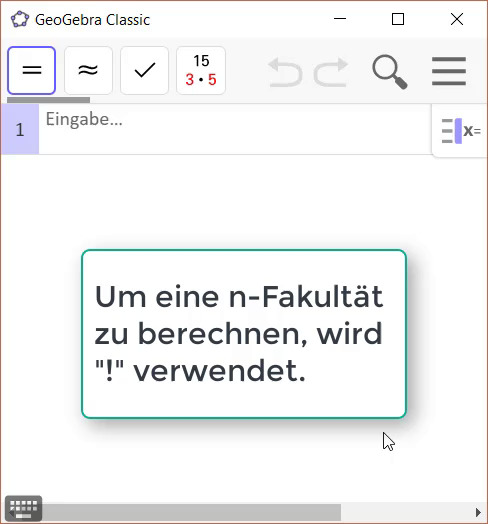Image resolution: width=488 pixels, height=524 pixels.
Task: Click the grayed-out Redo arrow
Action: coord(331,72)
